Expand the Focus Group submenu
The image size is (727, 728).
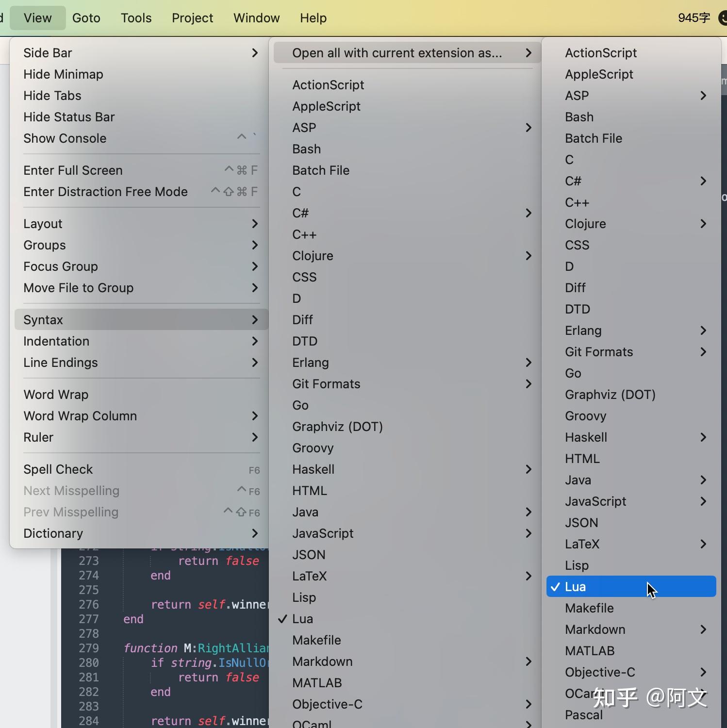(x=141, y=266)
